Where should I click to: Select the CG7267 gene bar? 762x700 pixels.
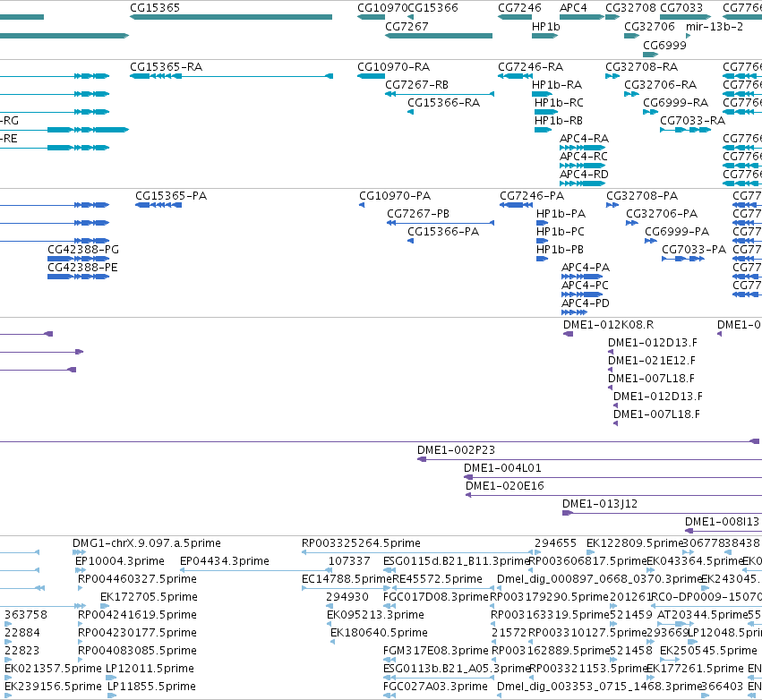point(439,36)
